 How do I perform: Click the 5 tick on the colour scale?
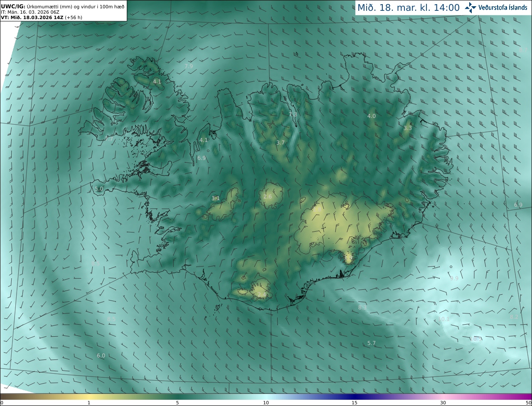(x=177, y=403)
